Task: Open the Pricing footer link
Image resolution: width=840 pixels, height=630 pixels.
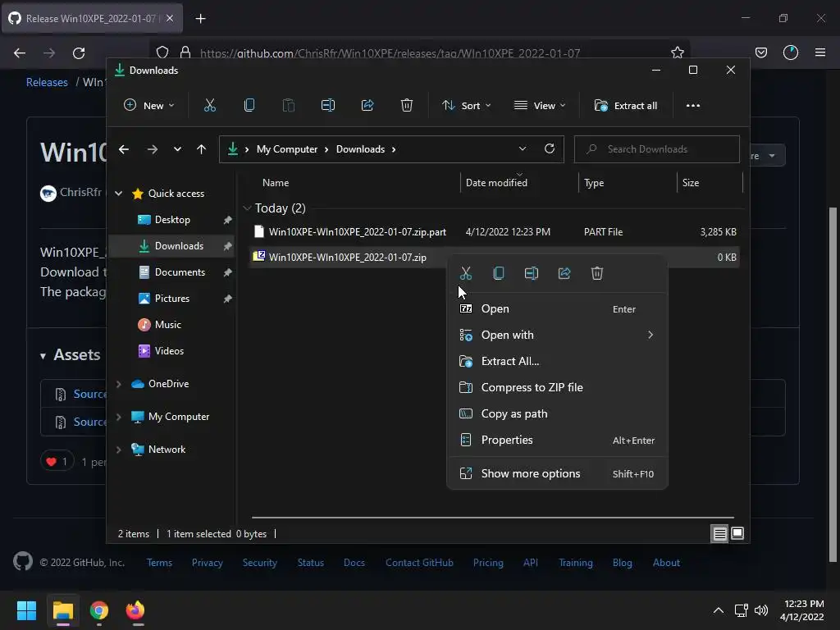Action: 488,563
